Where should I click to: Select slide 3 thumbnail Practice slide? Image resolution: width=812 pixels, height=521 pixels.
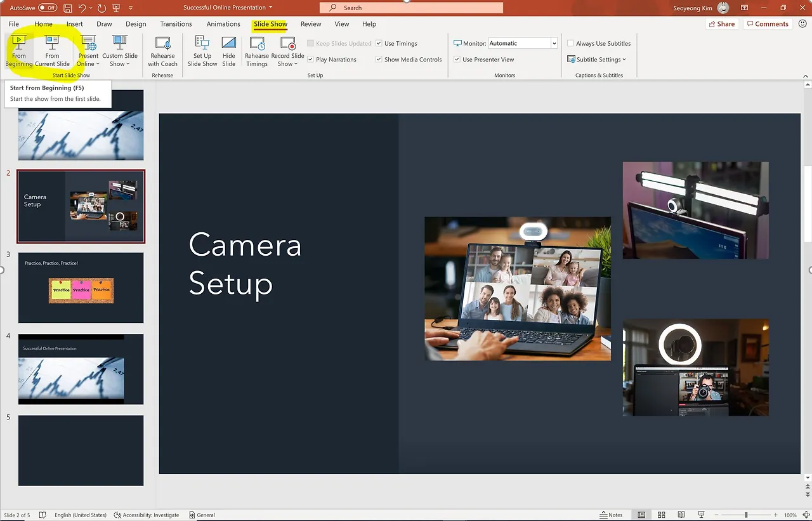(x=81, y=287)
